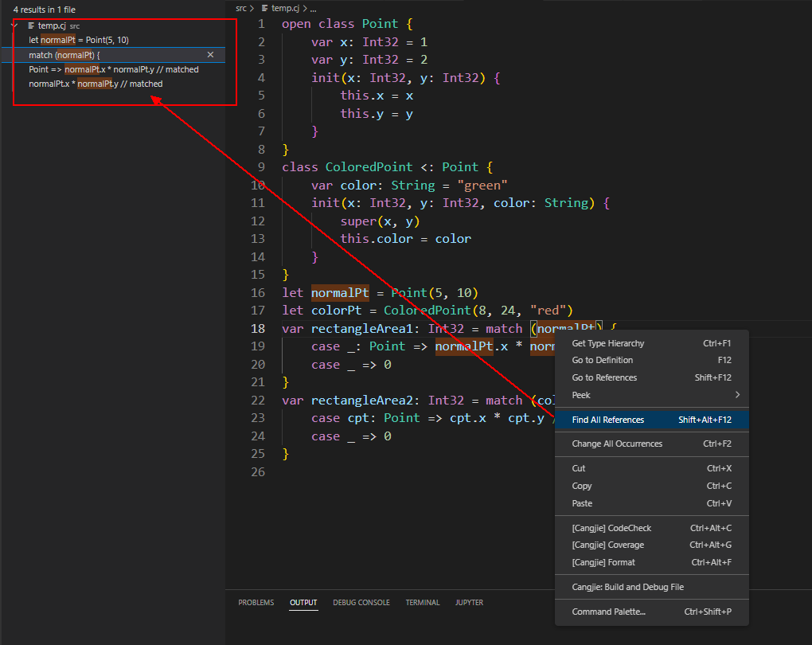Image resolution: width=812 pixels, height=645 pixels.
Task: Switch to the PROBLEMS panel tab
Action: [256, 603]
